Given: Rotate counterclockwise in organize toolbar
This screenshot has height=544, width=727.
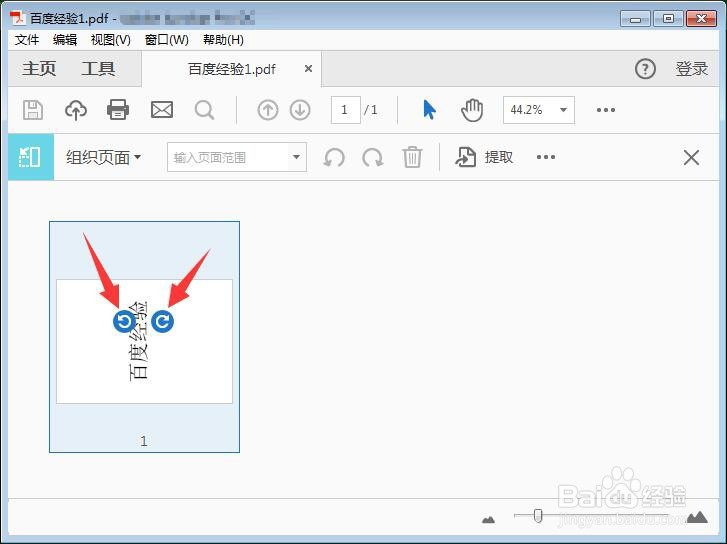Looking at the screenshot, I should pyautogui.click(x=334, y=157).
